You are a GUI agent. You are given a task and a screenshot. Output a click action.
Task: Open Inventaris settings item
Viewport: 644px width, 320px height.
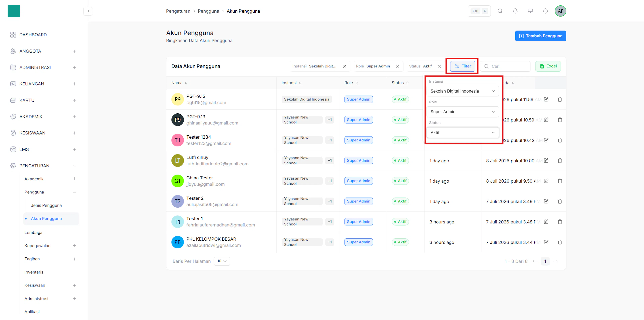pos(34,272)
